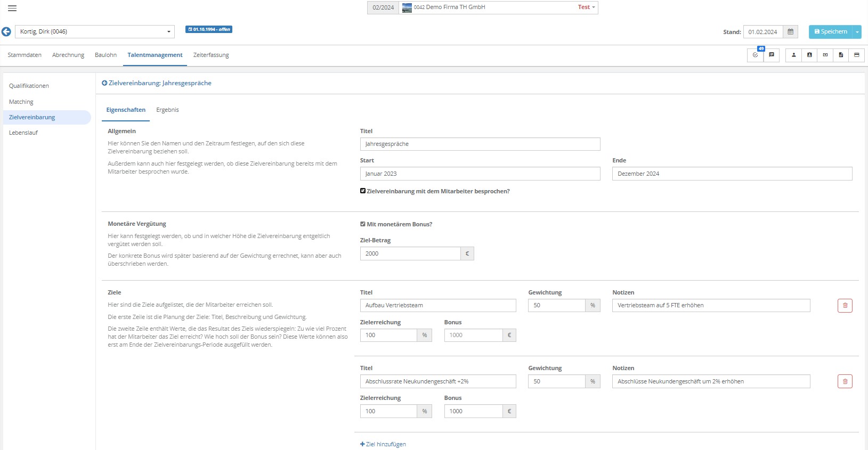Open the comments speech bubble icon
This screenshot has height=450, width=868.
(771, 55)
